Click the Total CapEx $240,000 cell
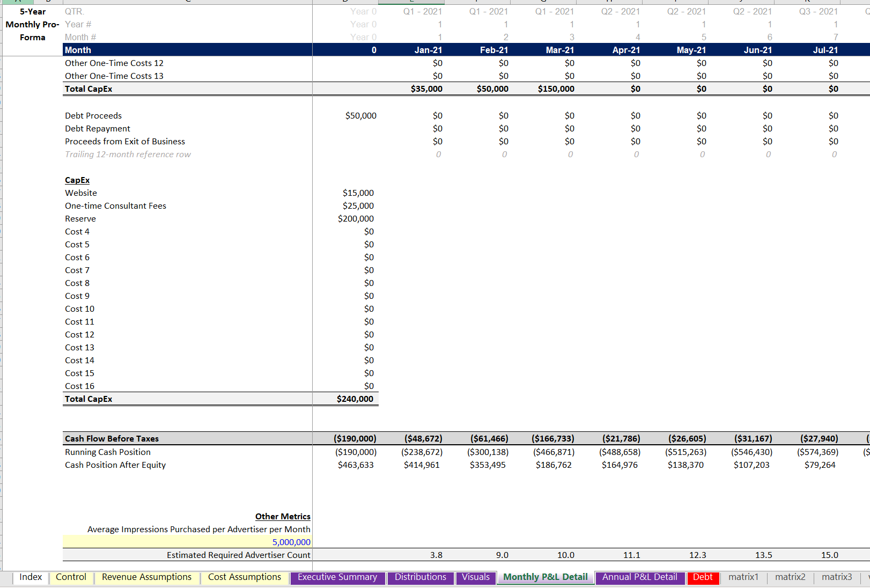The height and width of the screenshot is (588, 870). 355,399
